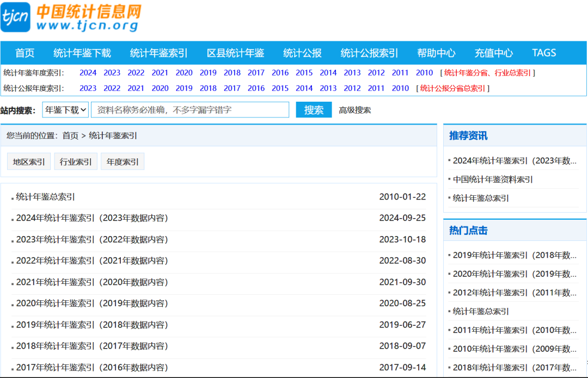
Task: Select the 年度索引 tab
Action: (122, 162)
